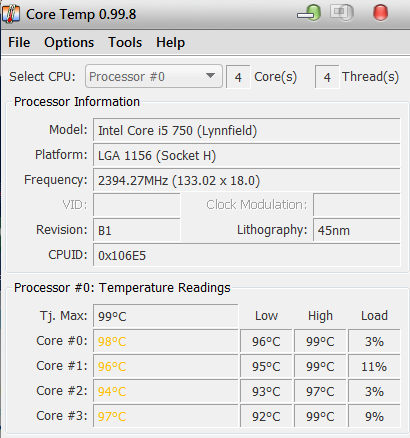Expand the Select CPU dropdown arrow
Screen dimensions: 410x438
(210, 76)
